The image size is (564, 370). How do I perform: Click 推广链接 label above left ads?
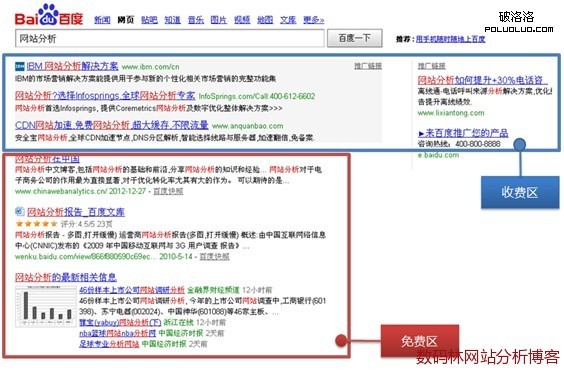(368, 66)
